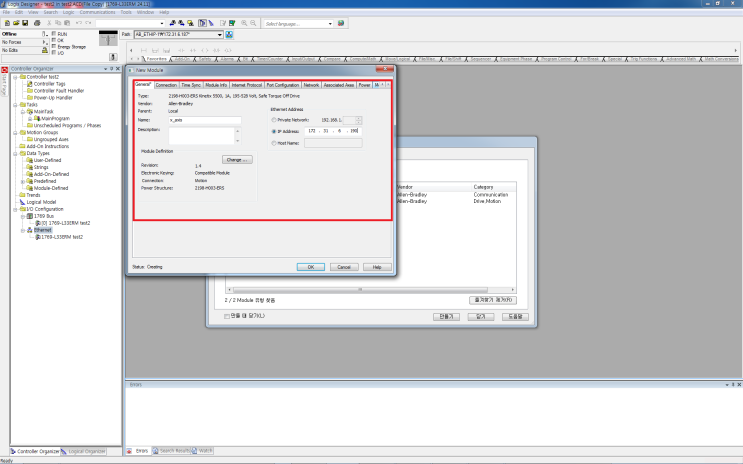743x464 pixels.
Task: Click the Undo toolbar icon
Action: click(x=79, y=23)
